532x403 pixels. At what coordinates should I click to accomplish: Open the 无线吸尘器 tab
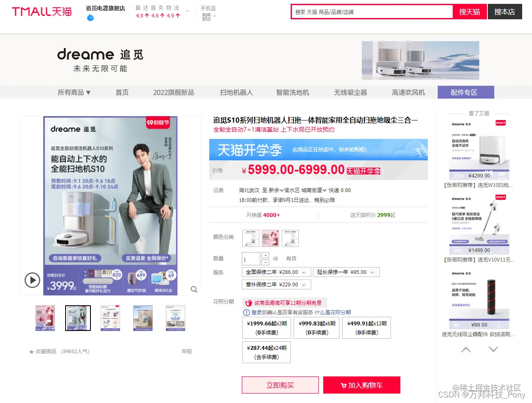[351, 92]
